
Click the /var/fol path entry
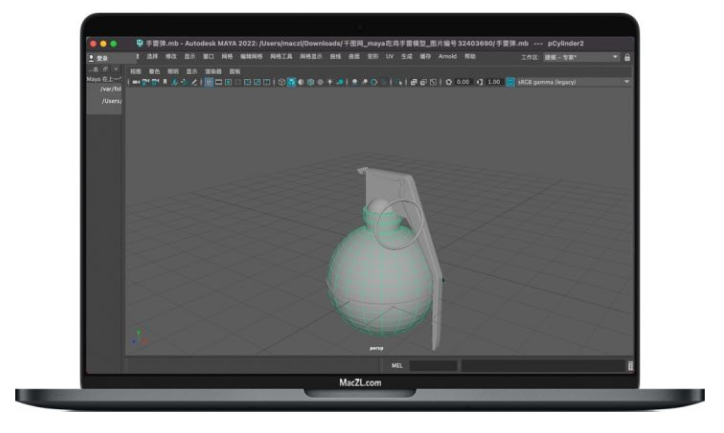pyautogui.click(x=110, y=89)
